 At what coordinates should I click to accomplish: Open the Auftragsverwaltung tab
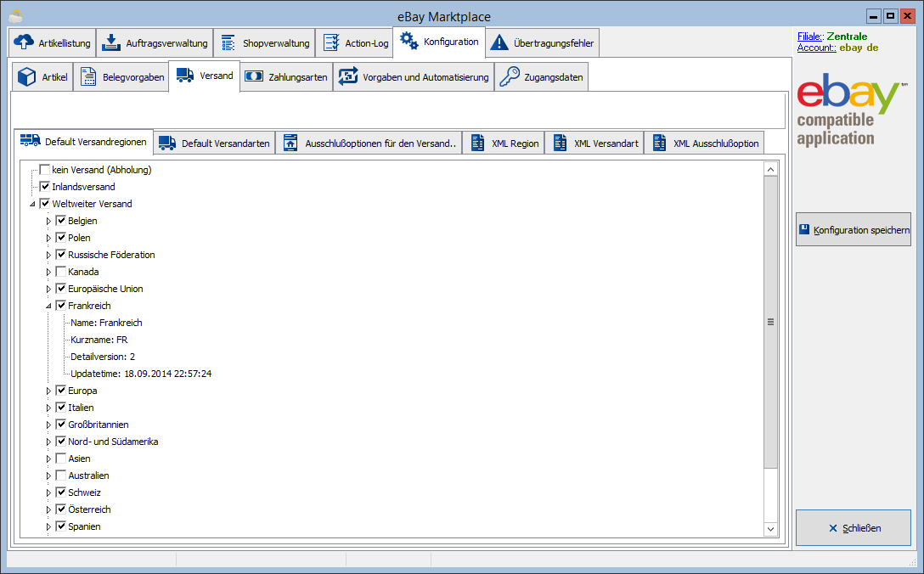155,42
